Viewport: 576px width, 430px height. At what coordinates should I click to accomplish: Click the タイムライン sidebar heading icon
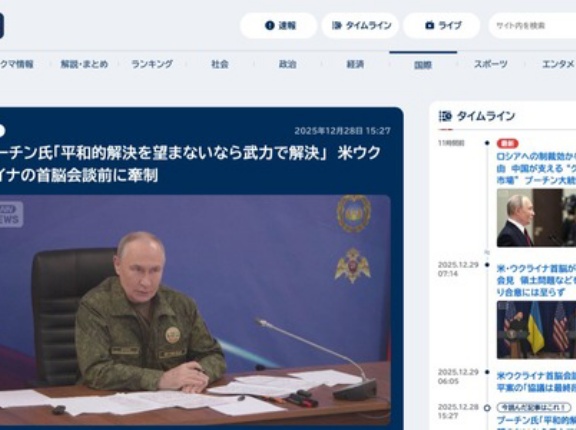tap(445, 116)
